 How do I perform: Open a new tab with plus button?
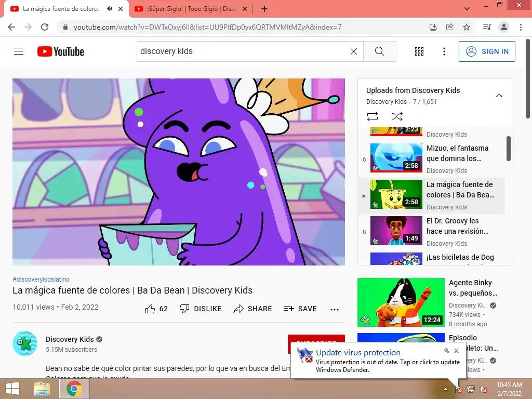tap(264, 9)
